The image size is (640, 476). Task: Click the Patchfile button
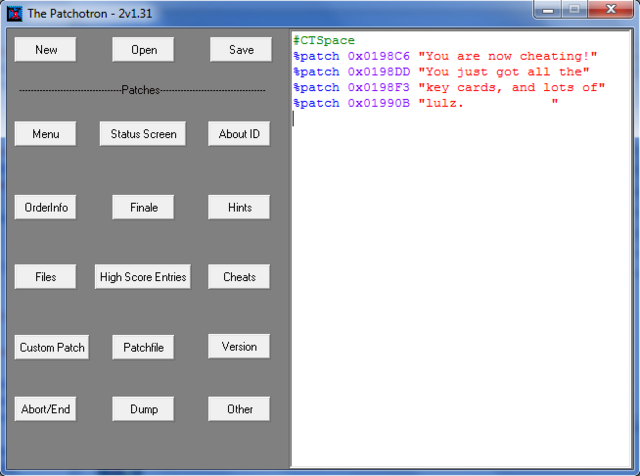[143, 348]
